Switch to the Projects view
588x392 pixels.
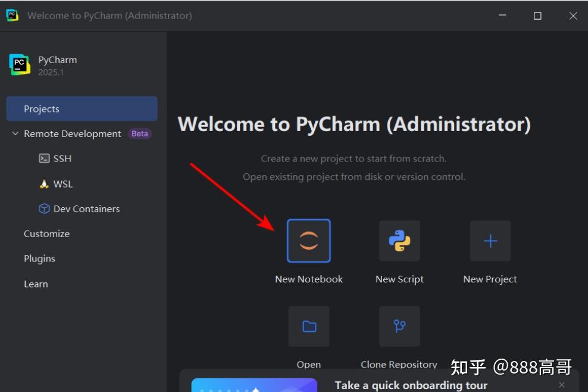(x=42, y=108)
